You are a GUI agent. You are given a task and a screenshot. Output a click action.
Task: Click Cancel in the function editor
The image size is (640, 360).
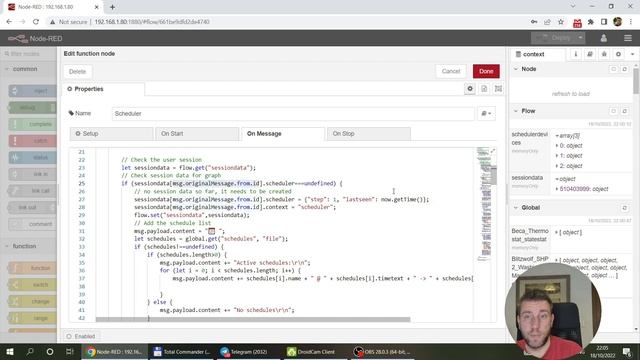tap(451, 71)
